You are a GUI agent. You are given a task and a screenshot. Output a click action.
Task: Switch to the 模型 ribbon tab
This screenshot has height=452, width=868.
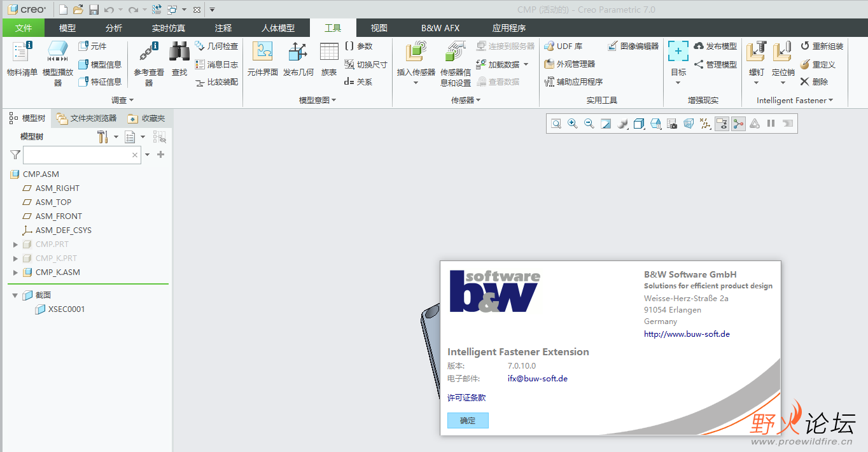pos(67,28)
